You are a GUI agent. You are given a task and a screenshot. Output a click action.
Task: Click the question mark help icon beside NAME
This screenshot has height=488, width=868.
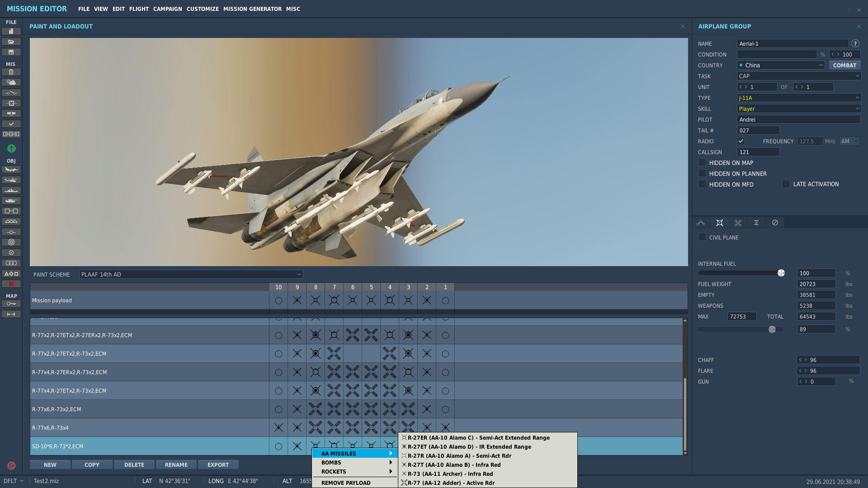[855, 43]
